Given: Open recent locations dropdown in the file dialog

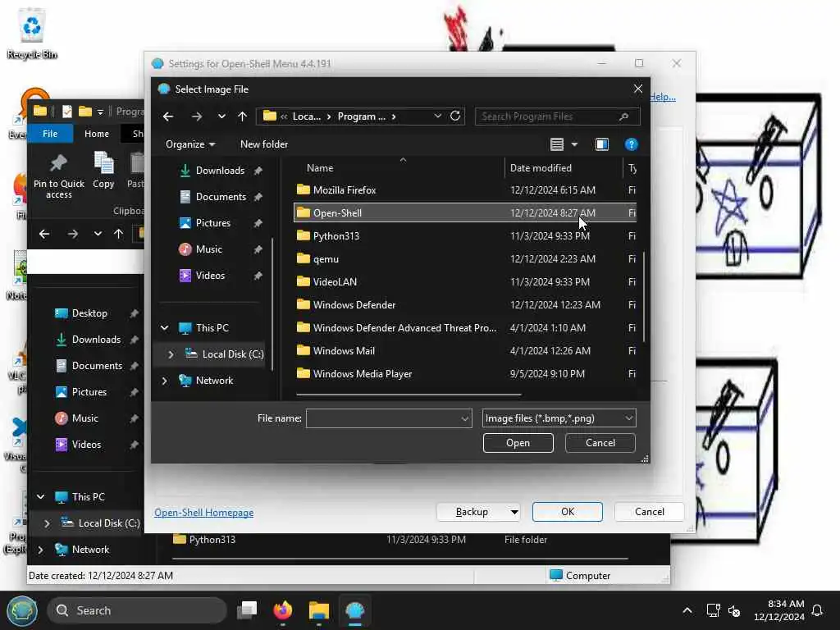Looking at the screenshot, I should (x=221, y=116).
